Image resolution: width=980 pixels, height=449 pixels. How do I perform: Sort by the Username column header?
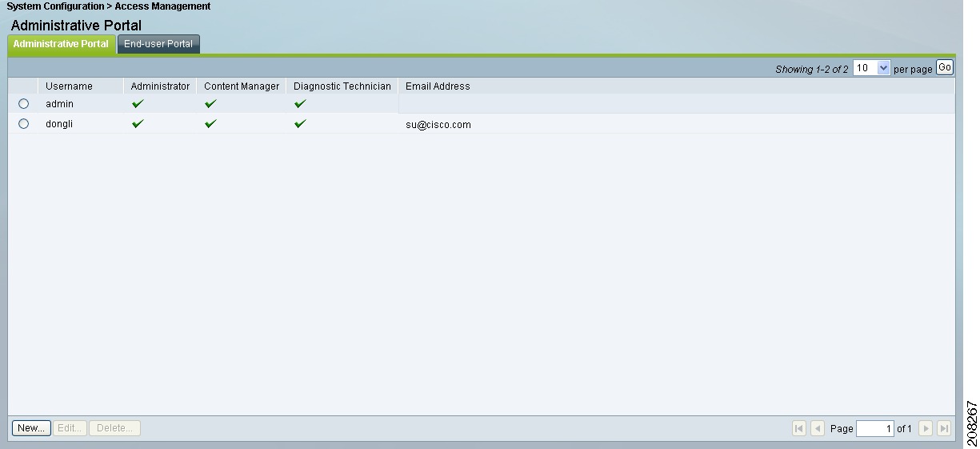click(69, 86)
